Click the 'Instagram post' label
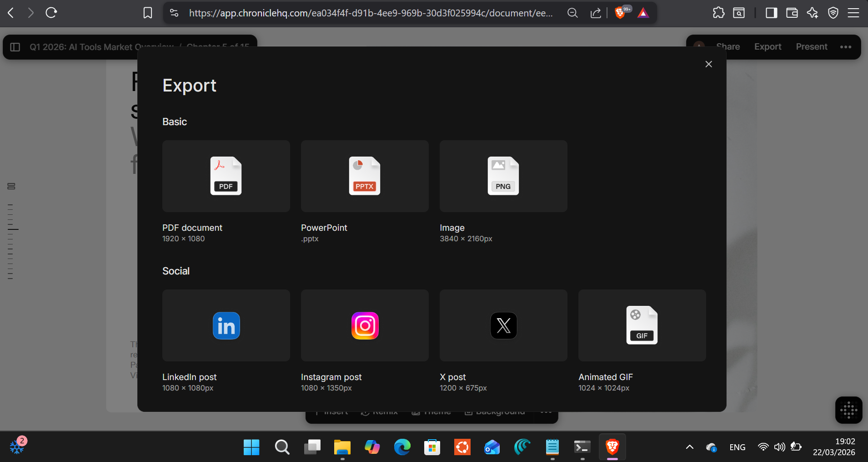This screenshot has height=462, width=868. coord(331,377)
